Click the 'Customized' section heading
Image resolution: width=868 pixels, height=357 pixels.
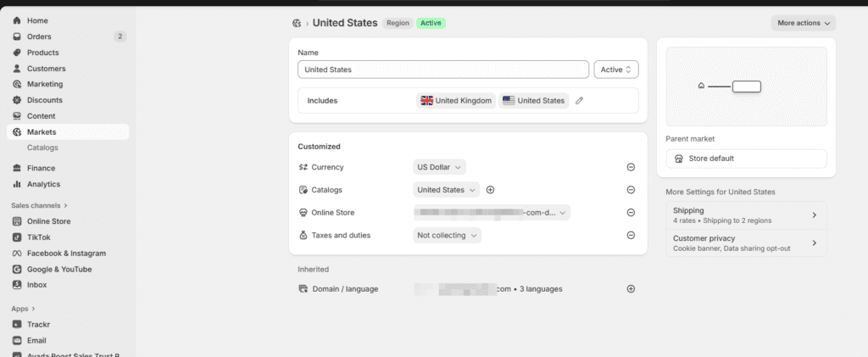(x=319, y=147)
